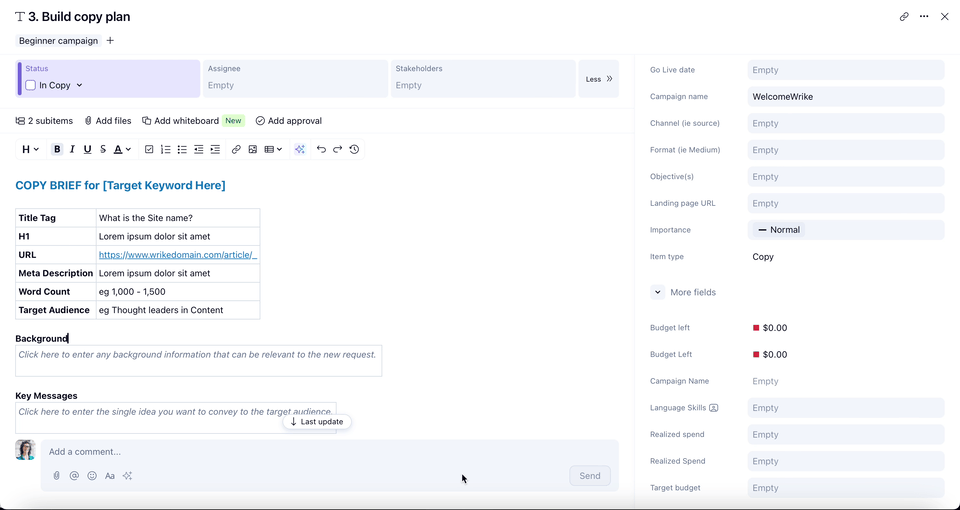Set the Assignee field

295,78
